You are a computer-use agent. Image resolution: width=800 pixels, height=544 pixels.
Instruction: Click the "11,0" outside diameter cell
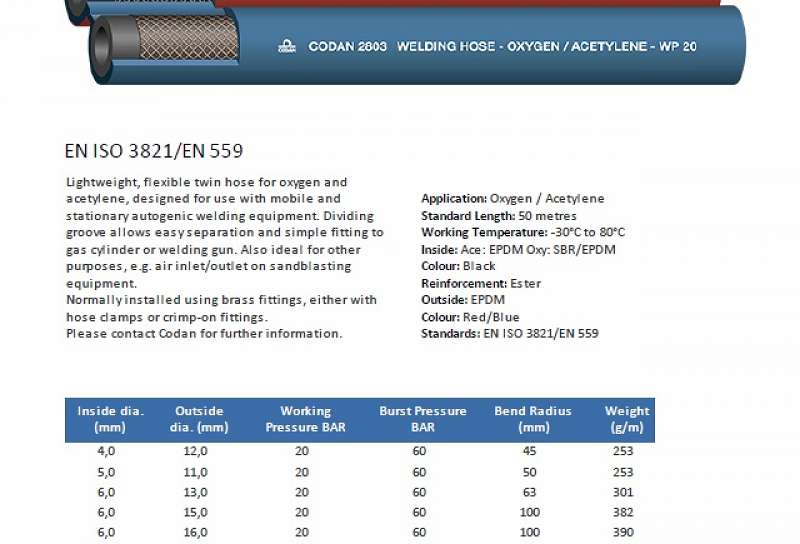tap(195, 473)
